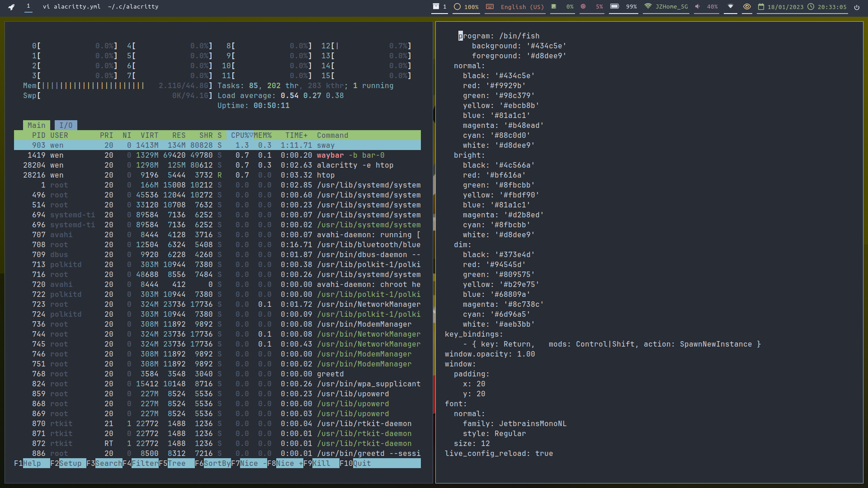Image resolution: width=868 pixels, height=488 pixels.
Task: Click the clock icon beside the time
Action: [x=811, y=7]
